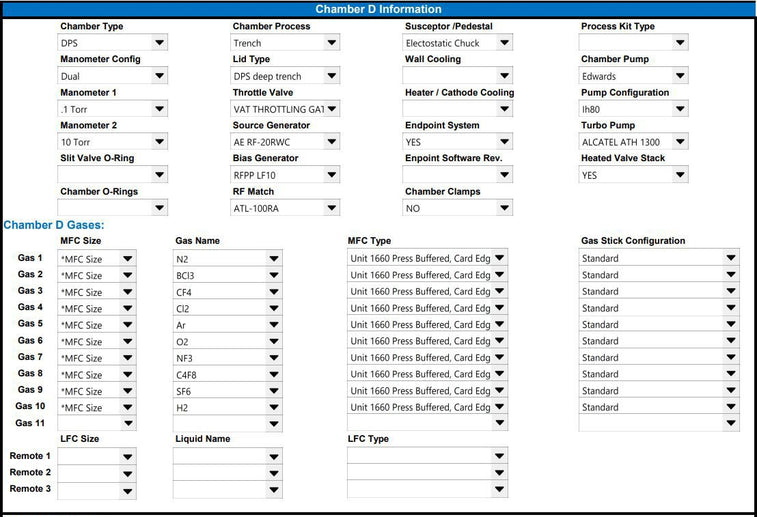Open the Gas 1 name dropdown showing N2
The image size is (757, 517).
[x=228, y=259]
